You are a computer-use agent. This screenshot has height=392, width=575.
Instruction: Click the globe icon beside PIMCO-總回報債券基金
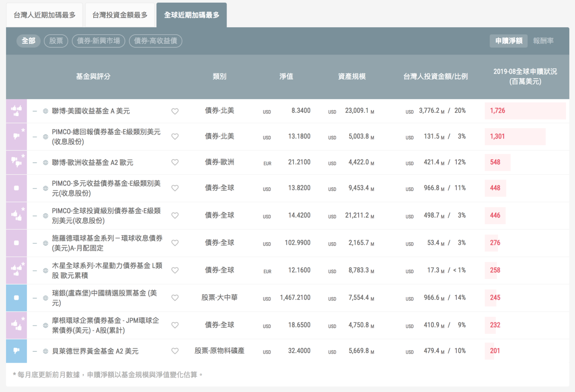[45, 136]
